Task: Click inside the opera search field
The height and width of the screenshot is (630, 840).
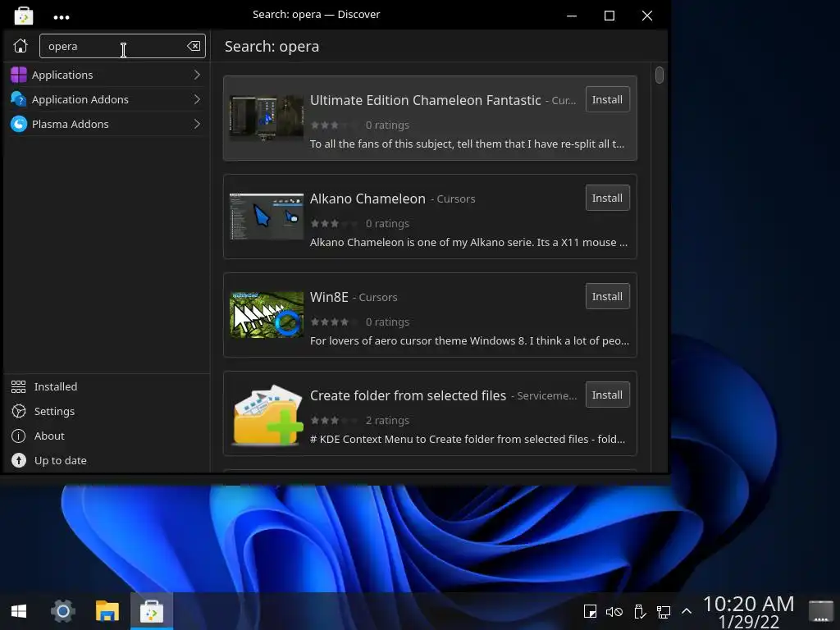Action: click(x=122, y=46)
